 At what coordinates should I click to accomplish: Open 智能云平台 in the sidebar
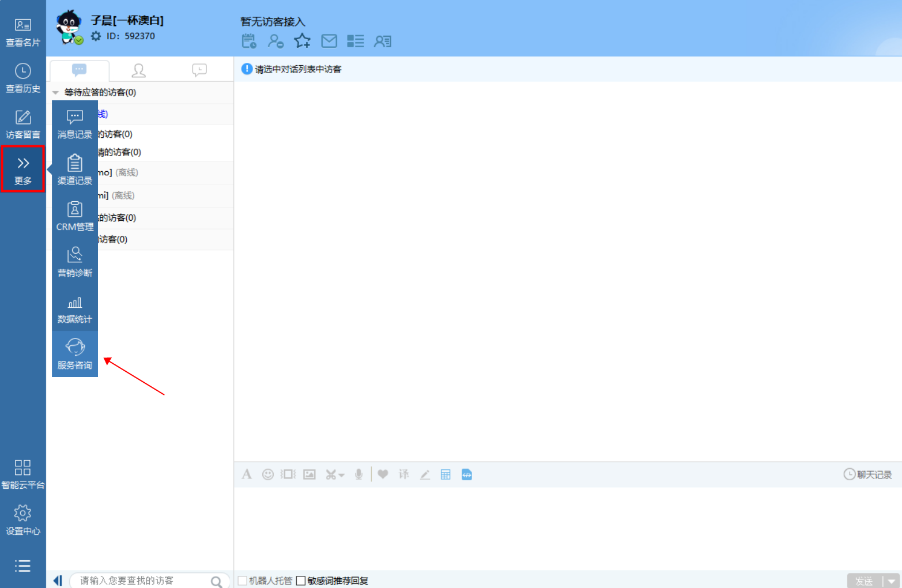(22, 474)
